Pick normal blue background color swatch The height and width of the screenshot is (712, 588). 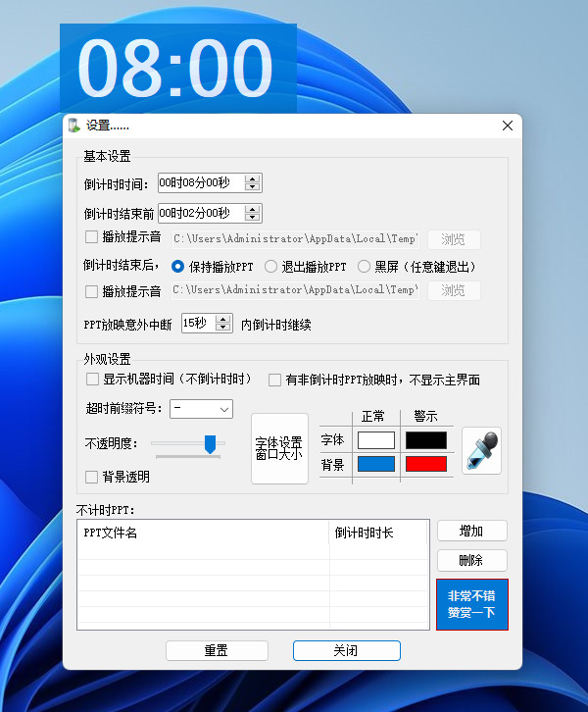(376, 464)
